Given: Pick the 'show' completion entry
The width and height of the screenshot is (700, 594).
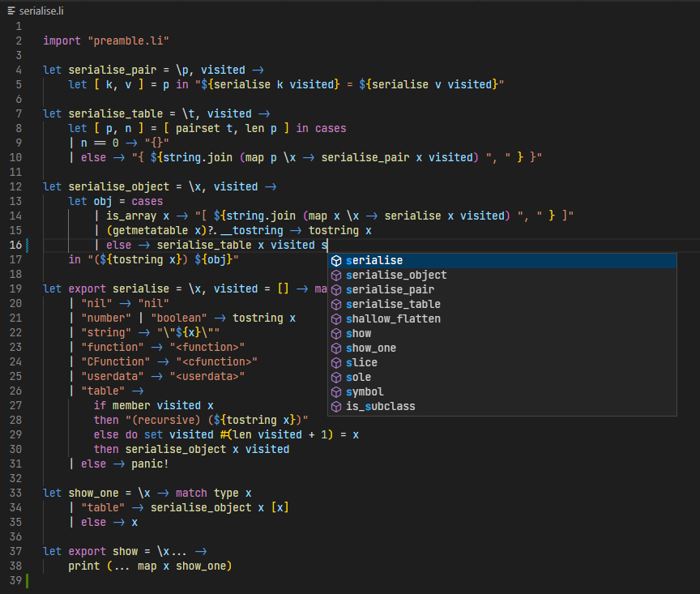Looking at the screenshot, I should (x=502, y=334).
